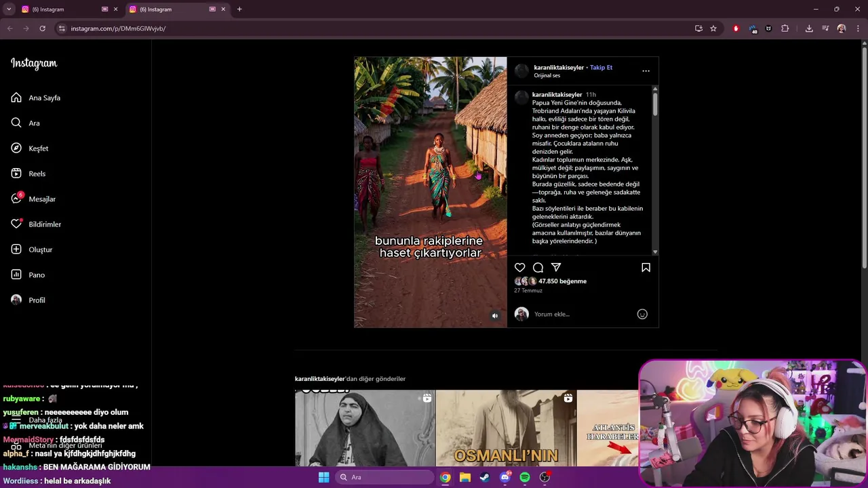Screen dimensions: 868x488
Task: Click the Yorum ekle comment field
Action: click(583, 314)
